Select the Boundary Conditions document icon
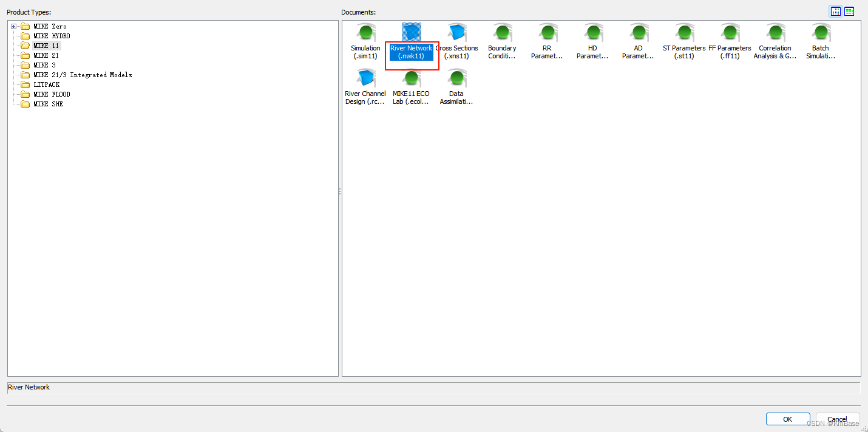 (x=502, y=33)
